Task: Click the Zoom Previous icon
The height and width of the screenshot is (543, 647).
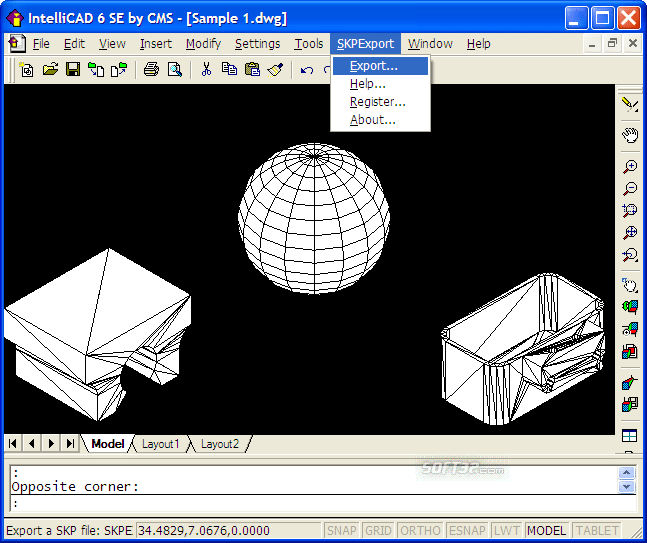Action: pyautogui.click(x=630, y=255)
